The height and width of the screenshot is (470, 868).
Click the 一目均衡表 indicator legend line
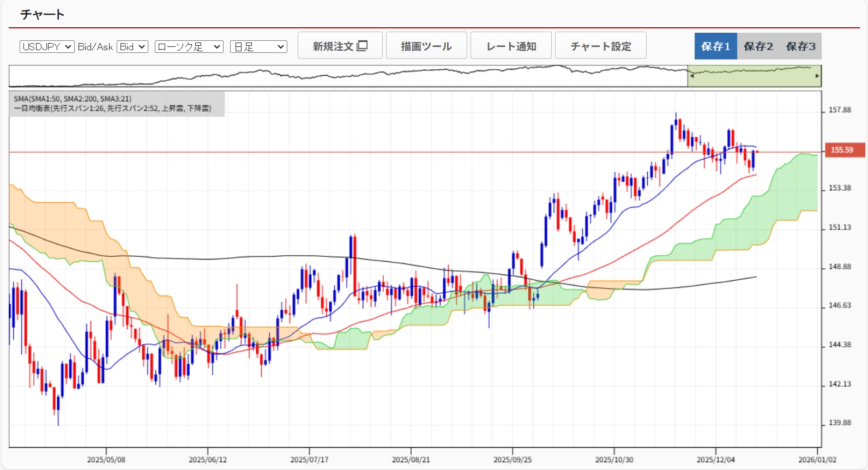point(112,109)
